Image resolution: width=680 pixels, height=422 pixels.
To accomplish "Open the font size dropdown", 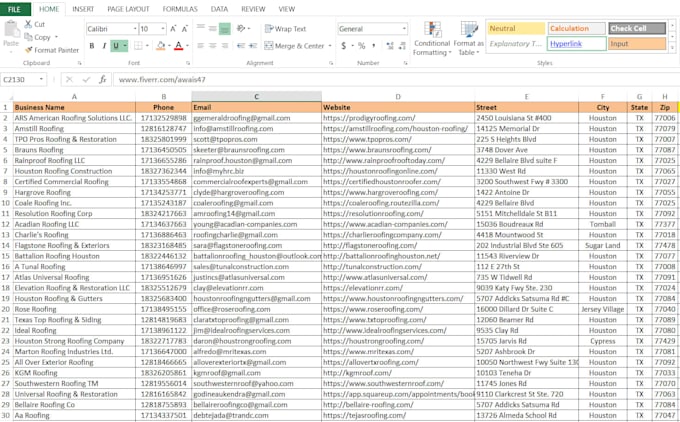I will click(163, 29).
